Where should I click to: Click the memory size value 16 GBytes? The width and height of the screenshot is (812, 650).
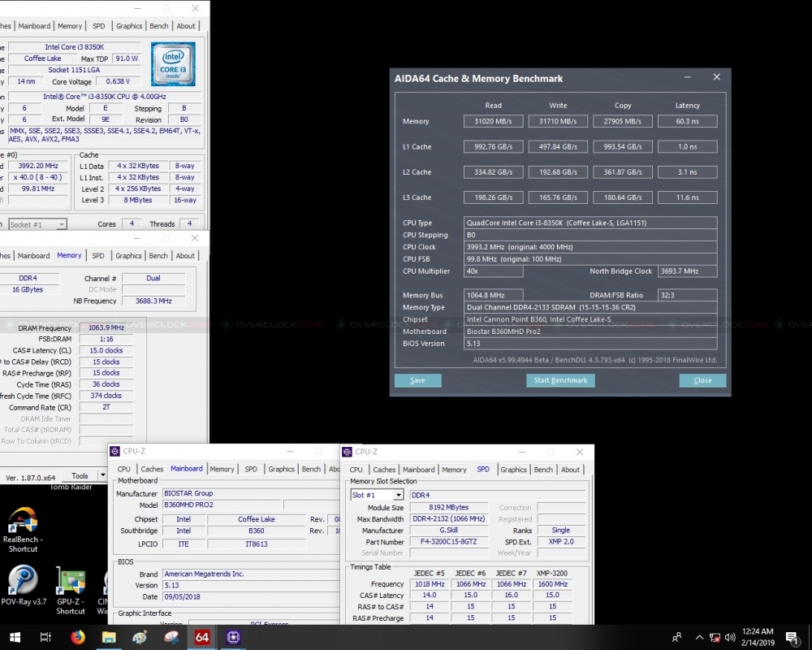click(28, 290)
